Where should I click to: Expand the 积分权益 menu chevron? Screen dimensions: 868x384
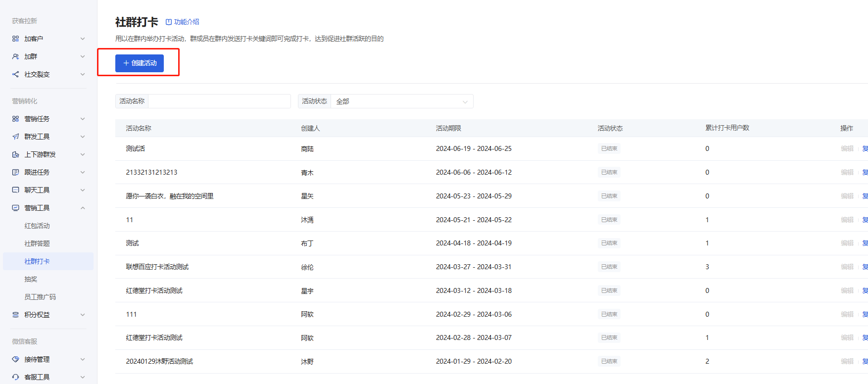pos(83,315)
